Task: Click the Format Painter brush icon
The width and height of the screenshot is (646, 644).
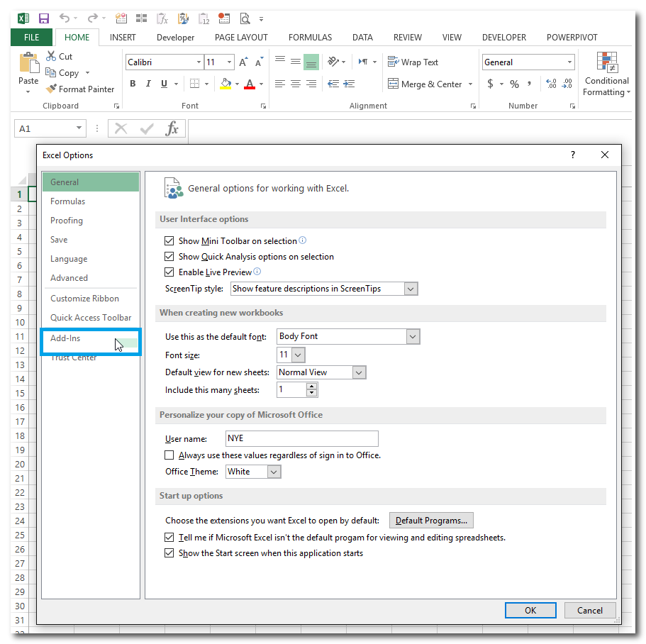Action: click(51, 89)
